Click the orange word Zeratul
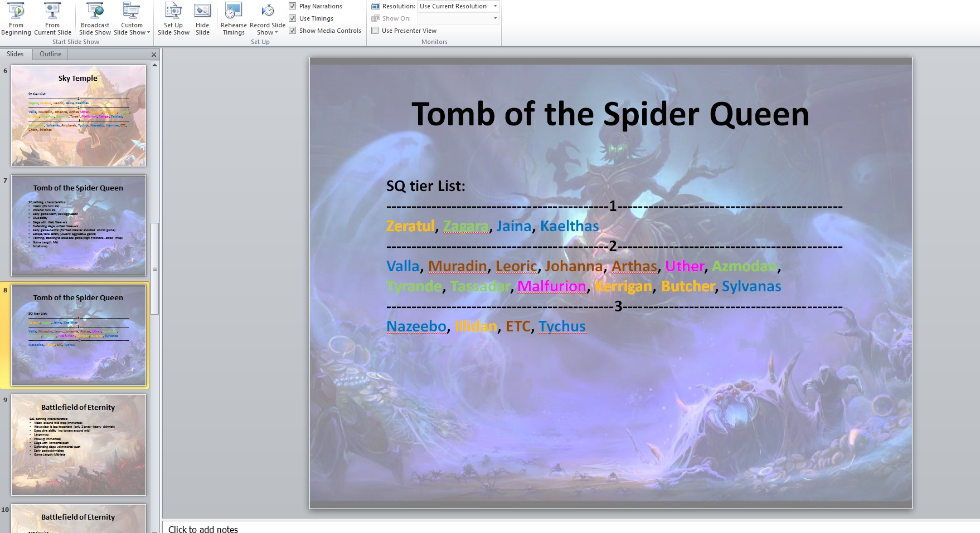This screenshot has width=980, height=533. [x=410, y=226]
